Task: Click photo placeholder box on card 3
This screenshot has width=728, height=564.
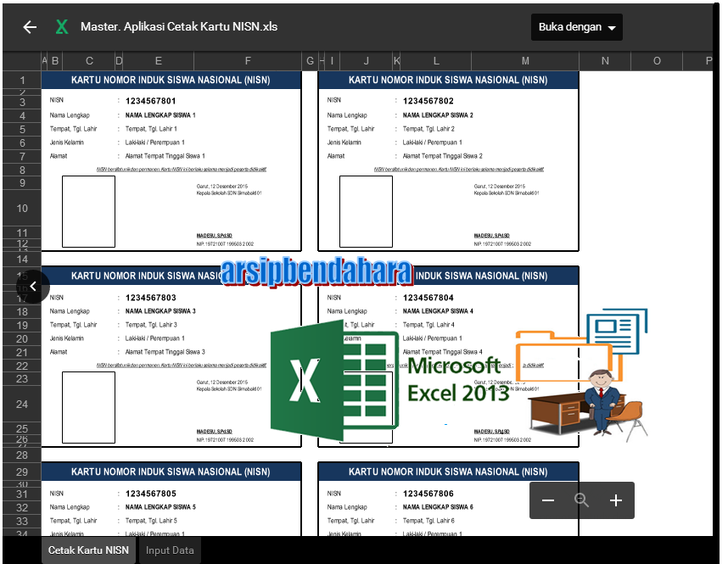Action: click(89, 407)
